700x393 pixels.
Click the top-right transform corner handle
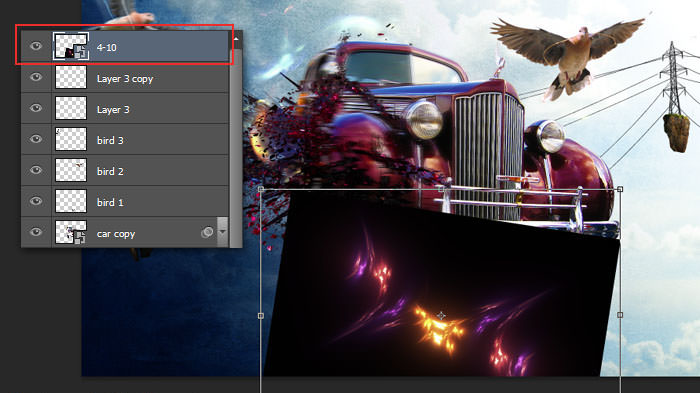tap(620, 189)
